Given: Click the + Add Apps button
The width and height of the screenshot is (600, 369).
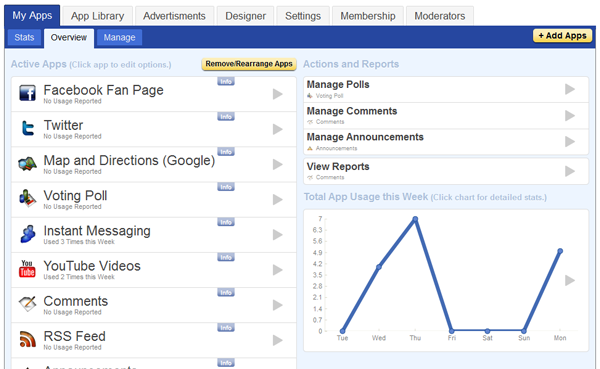Looking at the screenshot, I should [x=562, y=36].
